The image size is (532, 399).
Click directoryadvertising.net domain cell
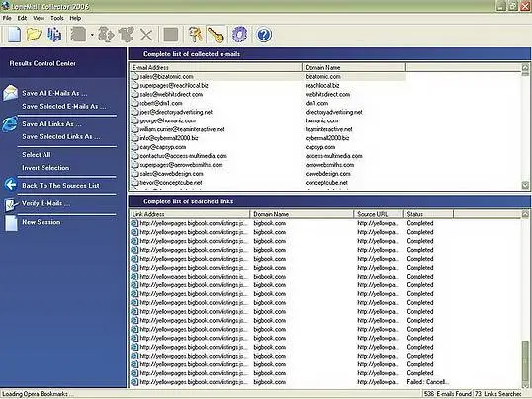coord(334,112)
